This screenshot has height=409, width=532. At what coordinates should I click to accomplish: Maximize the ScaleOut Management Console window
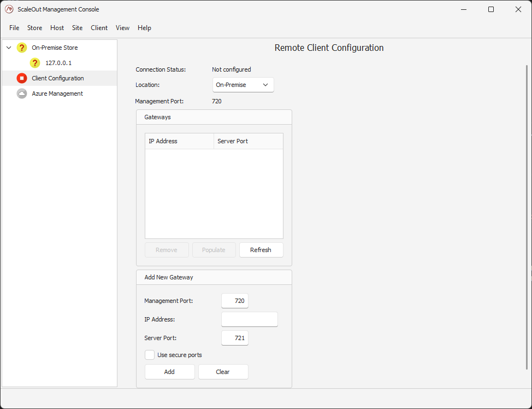[491, 9]
